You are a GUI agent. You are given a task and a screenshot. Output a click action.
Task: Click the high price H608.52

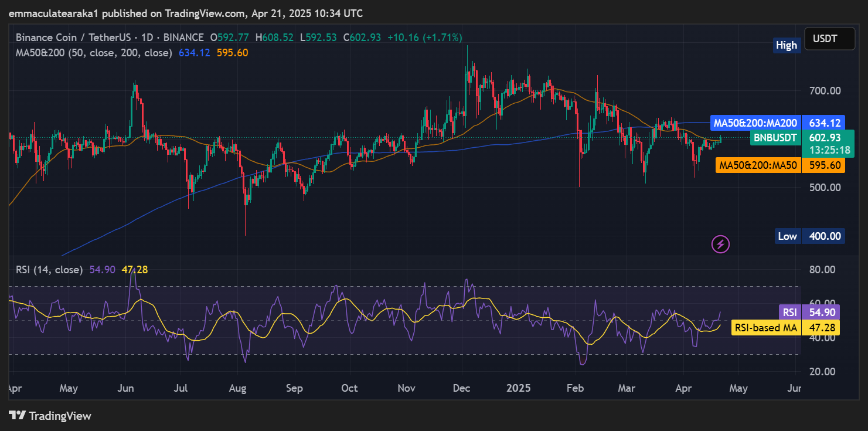pos(274,38)
